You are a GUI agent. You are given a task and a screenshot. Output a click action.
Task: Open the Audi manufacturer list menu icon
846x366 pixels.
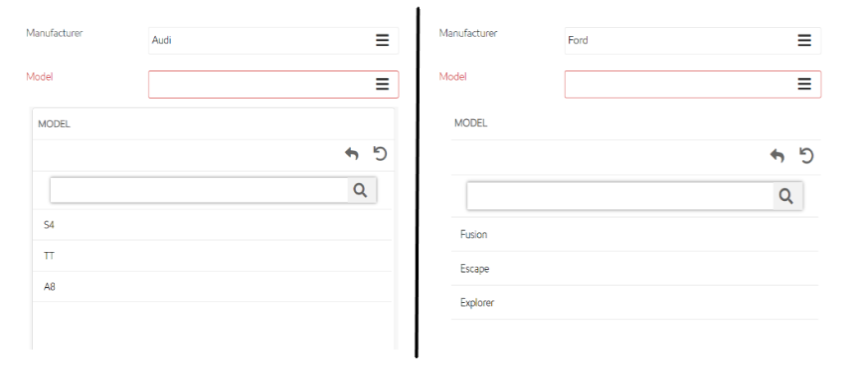[x=382, y=40]
